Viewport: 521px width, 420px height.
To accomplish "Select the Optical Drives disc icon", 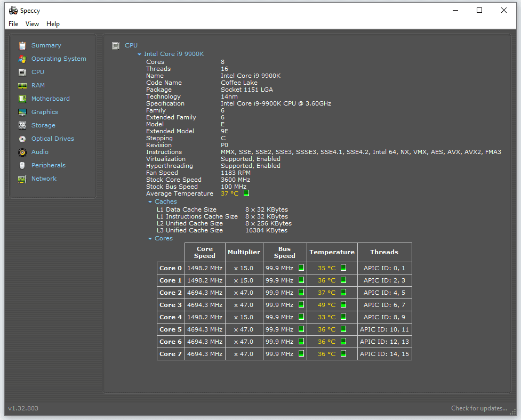I will point(22,139).
